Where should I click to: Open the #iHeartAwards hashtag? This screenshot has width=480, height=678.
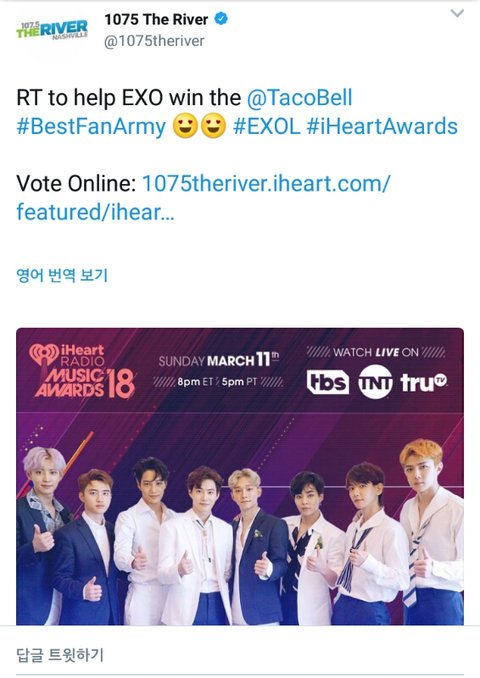coord(382,127)
